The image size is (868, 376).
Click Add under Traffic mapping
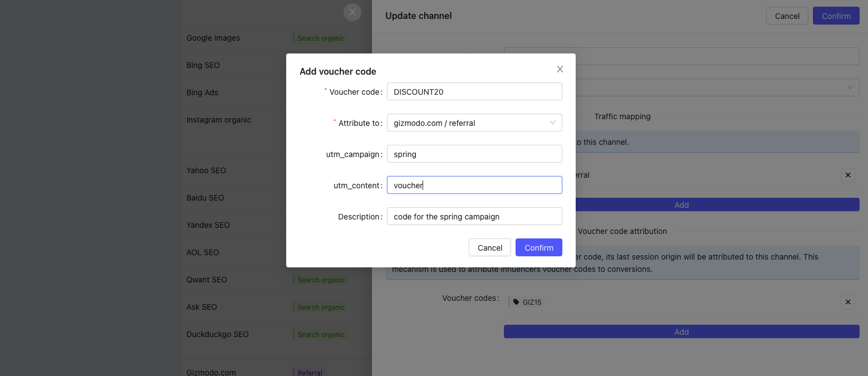681,204
